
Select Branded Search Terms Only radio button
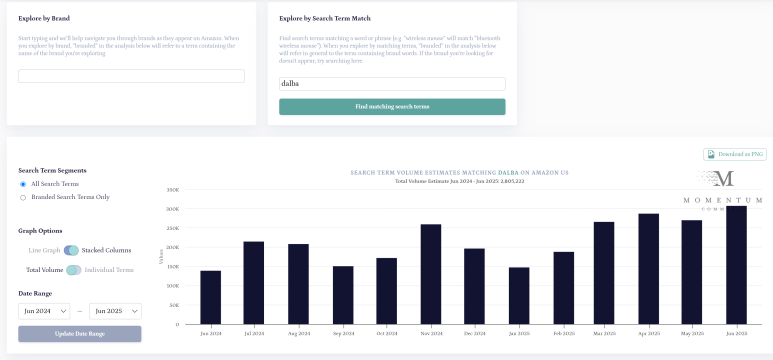tap(23, 197)
